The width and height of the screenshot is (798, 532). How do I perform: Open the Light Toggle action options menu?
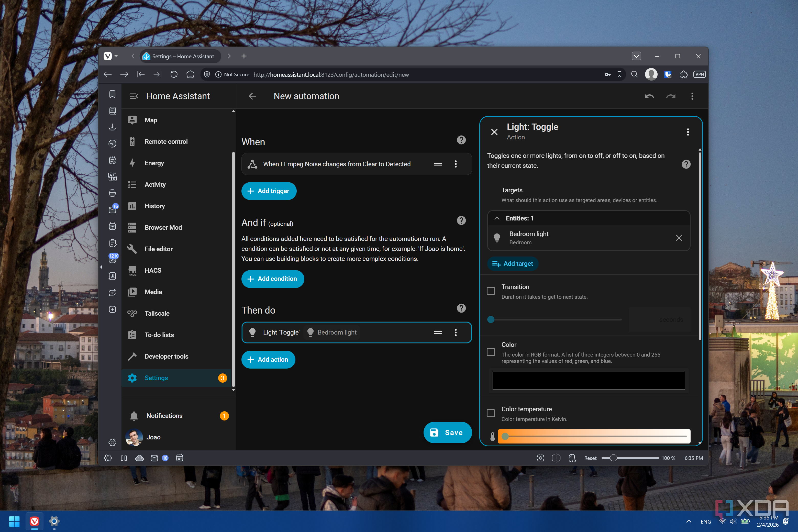[456, 332]
